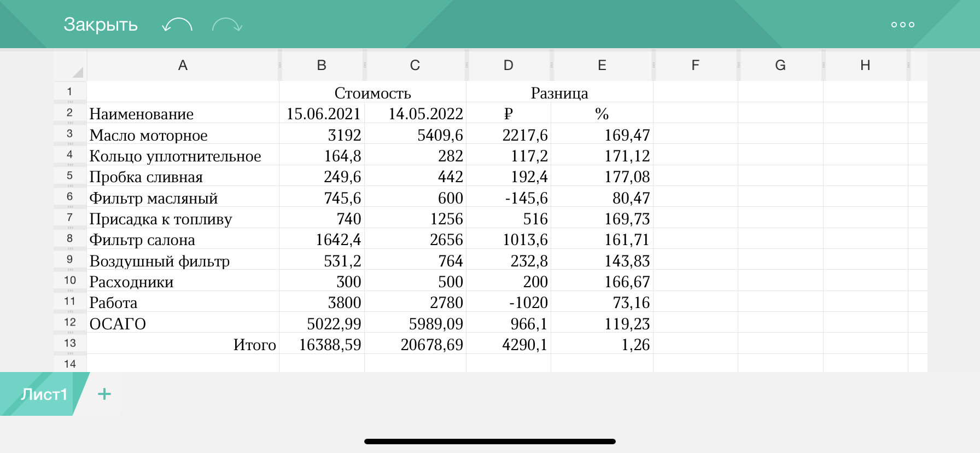Click the date cell 15.06.2021
This screenshot has width=980, height=453.
click(x=322, y=113)
